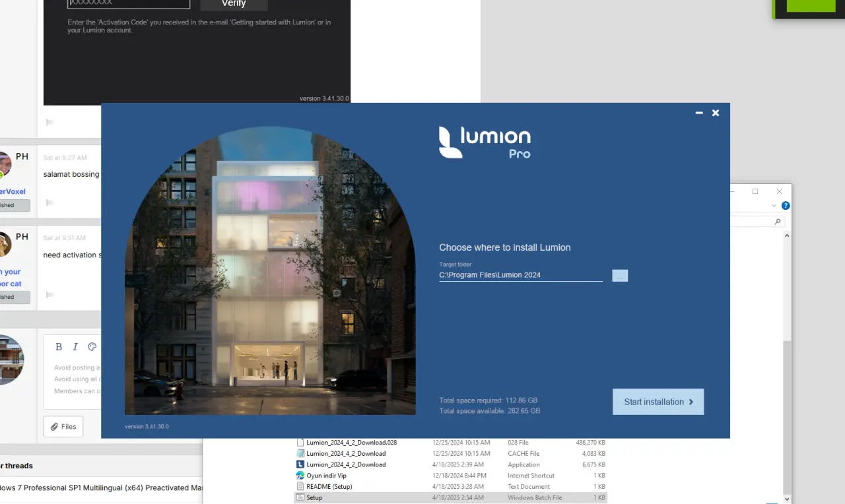This screenshot has width=845, height=504.
Task: Open File Explorer help icon
Action: point(786,206)
